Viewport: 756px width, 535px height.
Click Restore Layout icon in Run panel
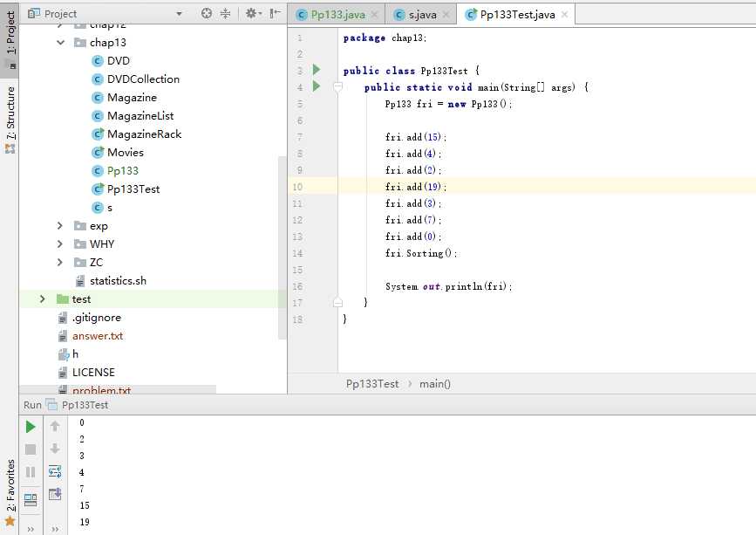click(x=31, y=500)
